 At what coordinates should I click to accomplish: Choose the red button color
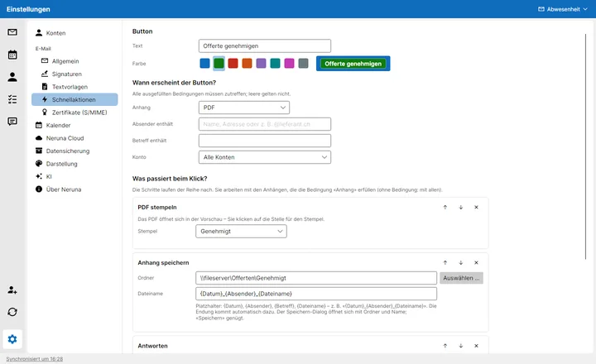pyautogui.click(x=233, y=64)
